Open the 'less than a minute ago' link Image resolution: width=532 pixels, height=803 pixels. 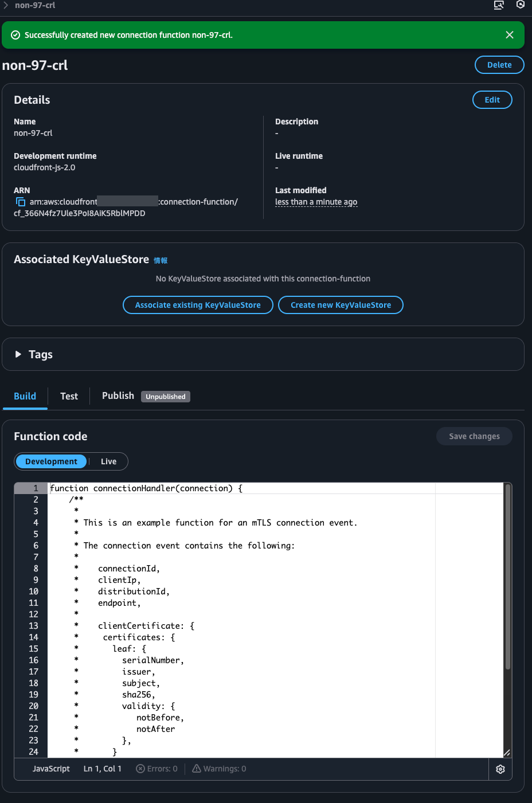pos(316,202)
